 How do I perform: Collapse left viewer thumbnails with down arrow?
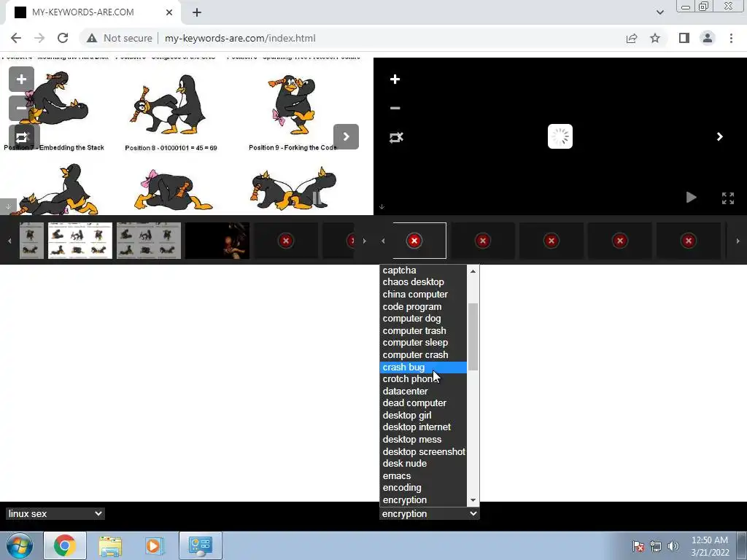8,206
